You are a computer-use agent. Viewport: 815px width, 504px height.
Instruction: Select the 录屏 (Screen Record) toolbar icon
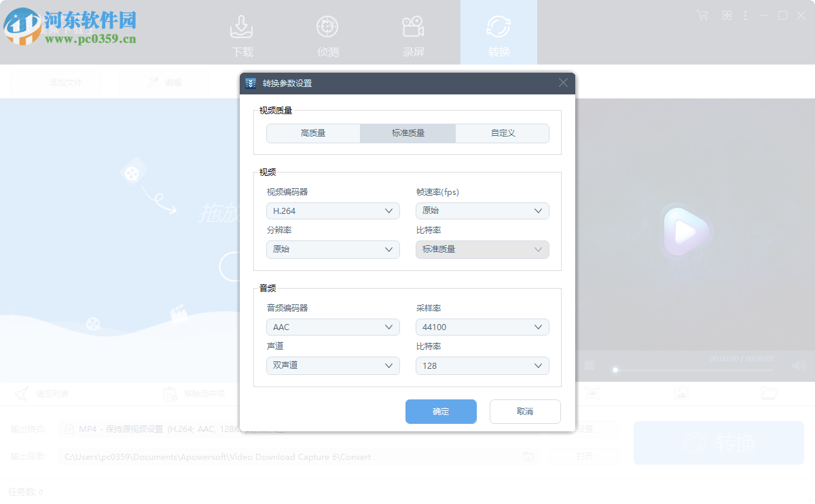(413, 32)
